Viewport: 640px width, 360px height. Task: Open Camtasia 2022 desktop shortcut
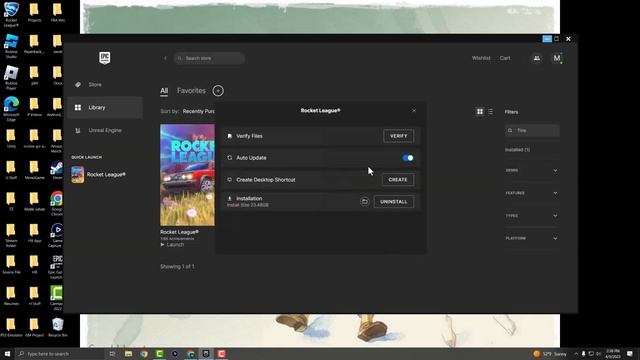point(57,298)
